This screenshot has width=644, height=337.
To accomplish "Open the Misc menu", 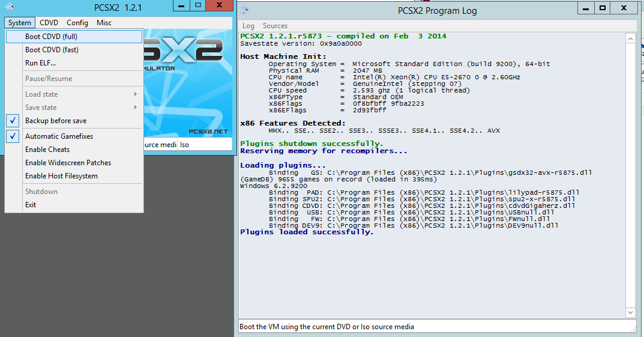I will tap(104, 23).
